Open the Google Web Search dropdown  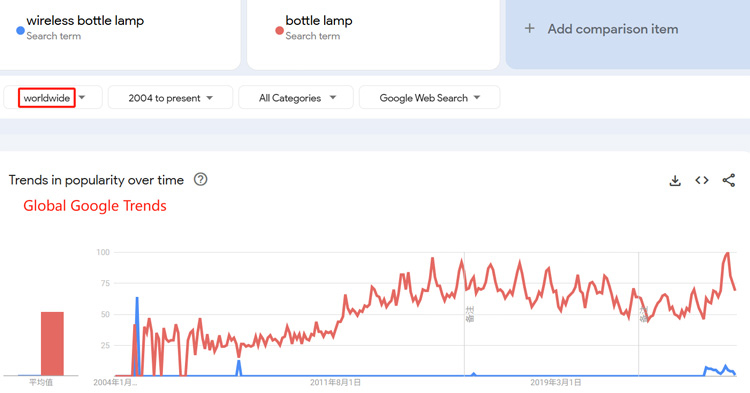coord(430,98)
